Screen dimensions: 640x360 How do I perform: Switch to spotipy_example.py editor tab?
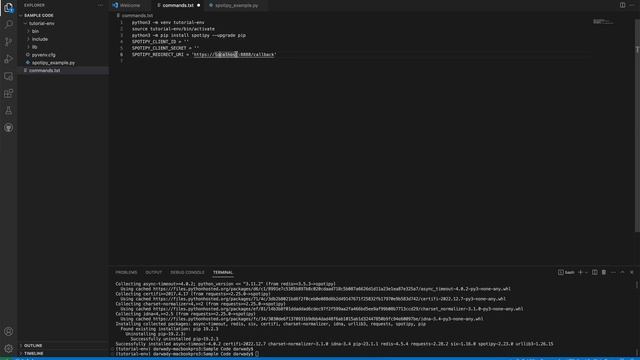point(237,5)
